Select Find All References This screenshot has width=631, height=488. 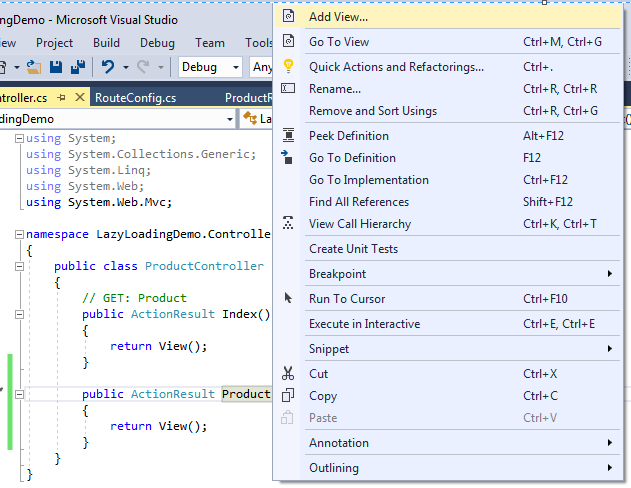pos(447,202)
